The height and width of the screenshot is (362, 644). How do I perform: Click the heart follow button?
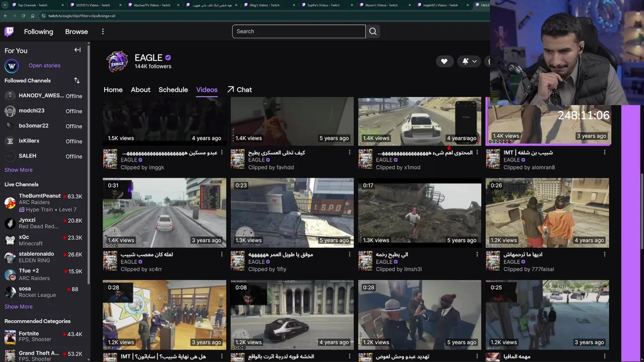(444, 61)
